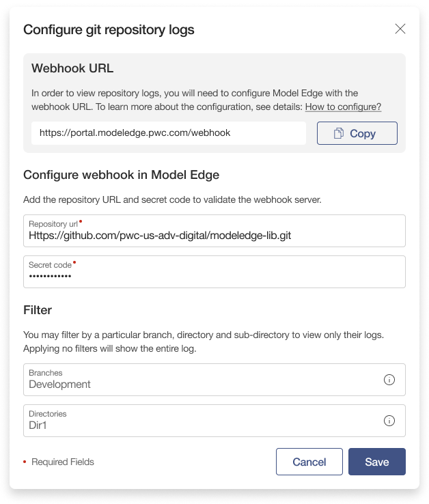This screenshot has height=504, width=429.
Task: Close the Configure git repository logs dialog
Action: pyautogui.click(x=400, y=29)
